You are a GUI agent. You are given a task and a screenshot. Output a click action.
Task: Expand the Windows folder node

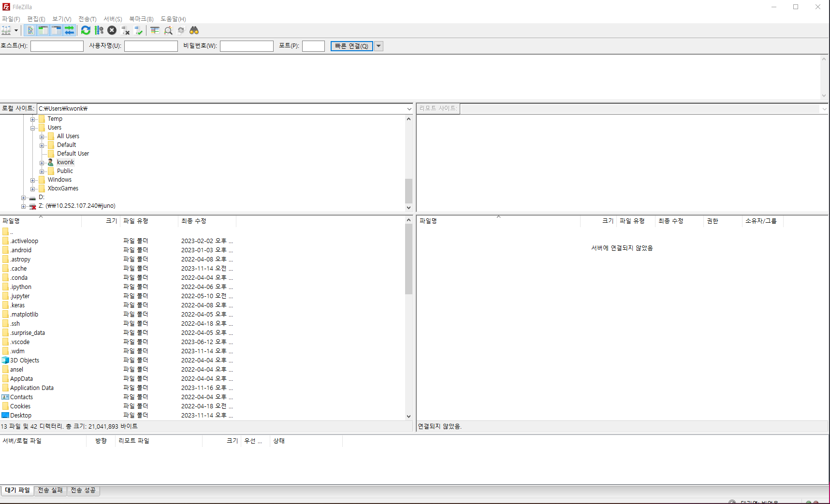[33, 180]
